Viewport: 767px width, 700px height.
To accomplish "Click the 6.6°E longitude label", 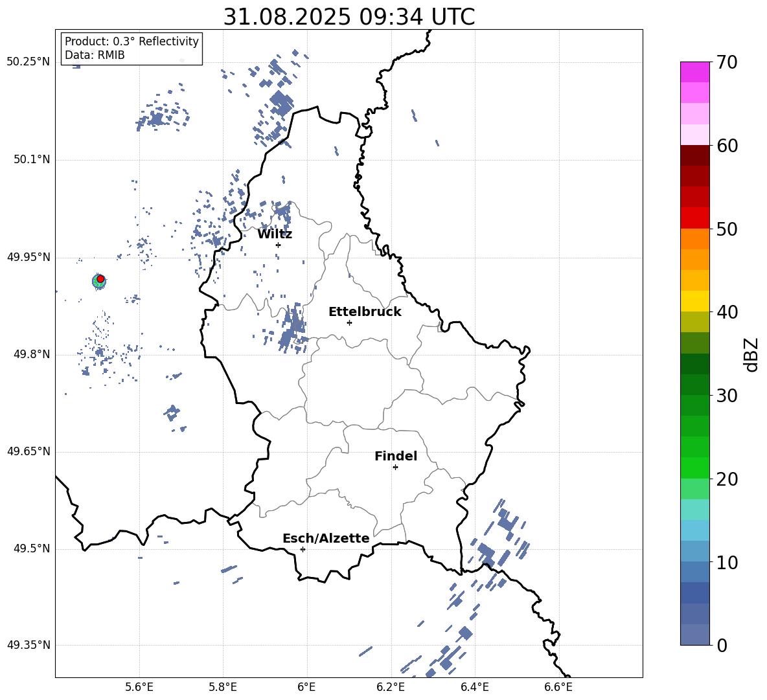I will 558,687.
